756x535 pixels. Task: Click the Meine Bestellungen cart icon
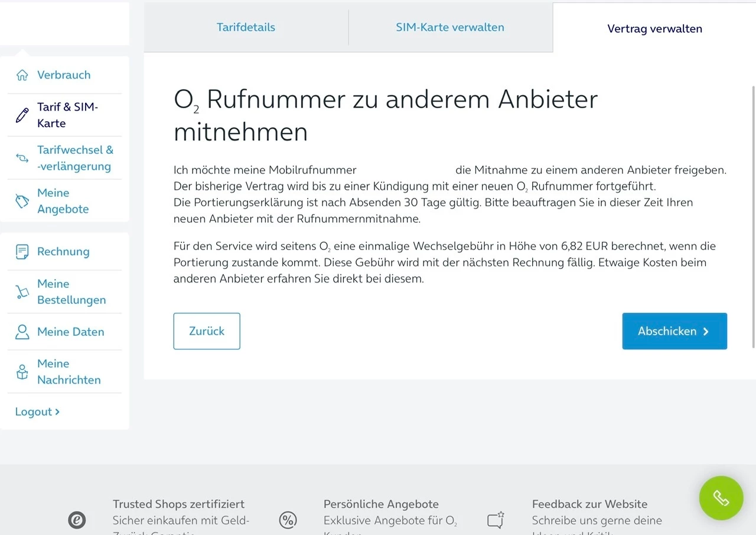(22, 292)
